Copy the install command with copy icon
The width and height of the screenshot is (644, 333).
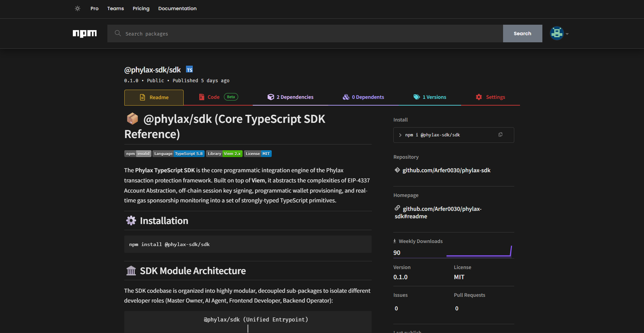[500, 135]
